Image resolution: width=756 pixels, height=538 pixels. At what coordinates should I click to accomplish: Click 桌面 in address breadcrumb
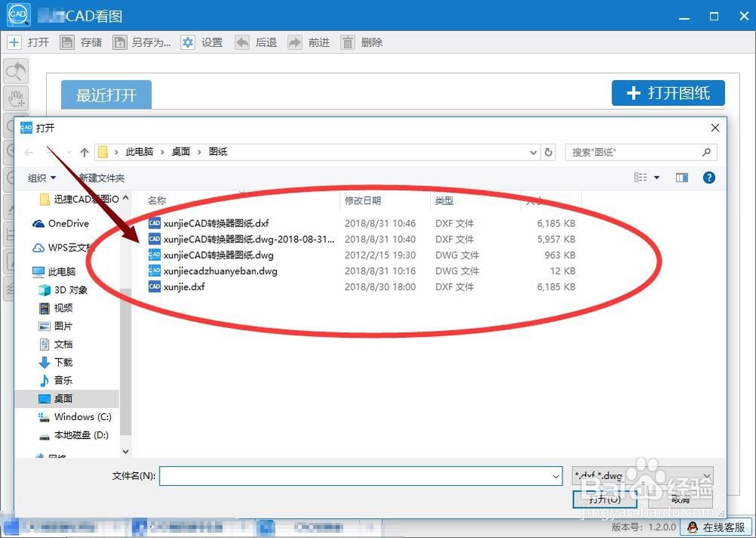coord(181,152)
